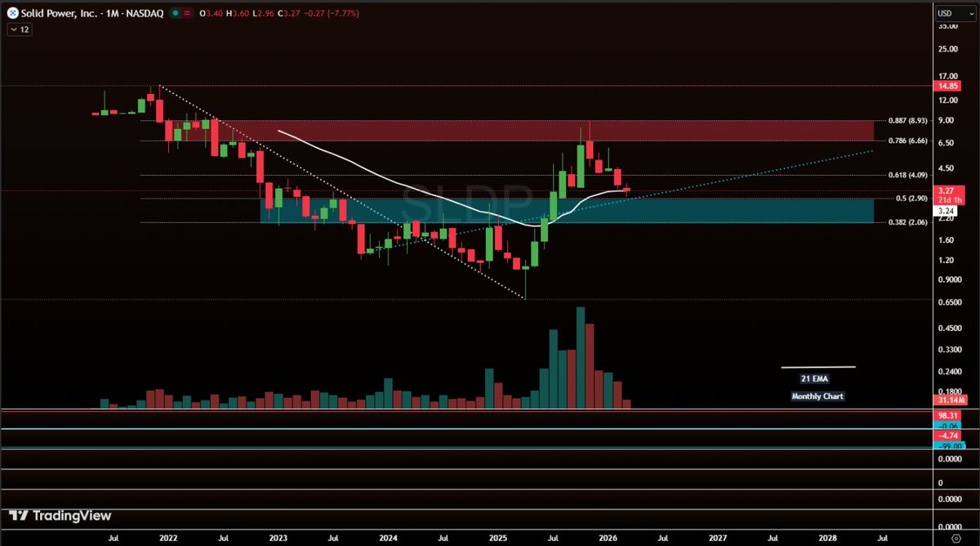Click the 0.6500 price scale label

click(951, 302)
